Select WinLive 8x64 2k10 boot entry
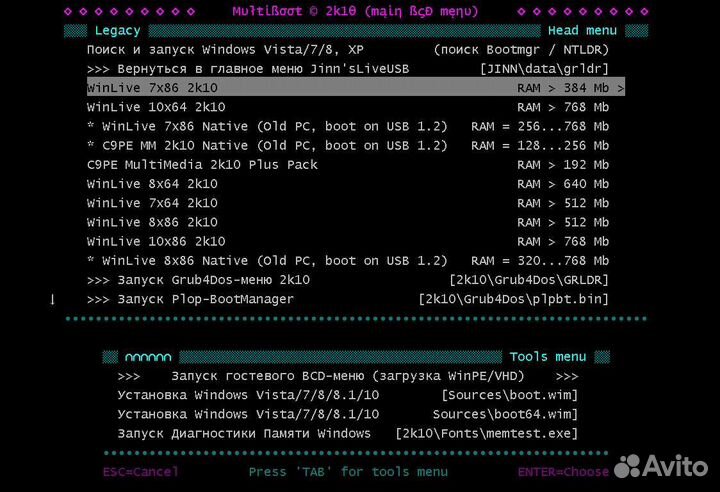Image resolution: width=720 pixels, height=492 pixels. coord(348,184)
